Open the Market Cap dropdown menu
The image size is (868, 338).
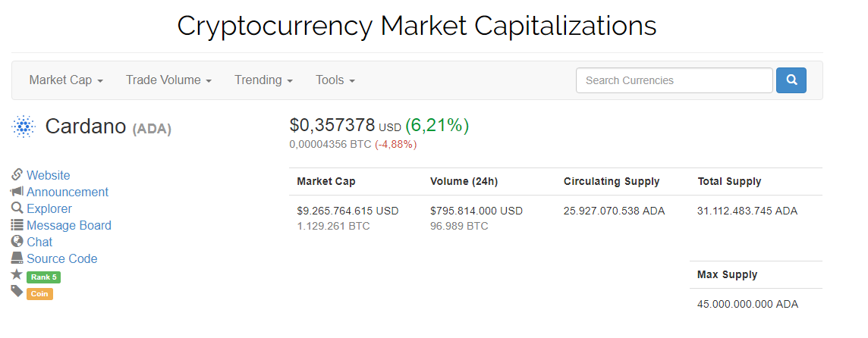(67, 80)
